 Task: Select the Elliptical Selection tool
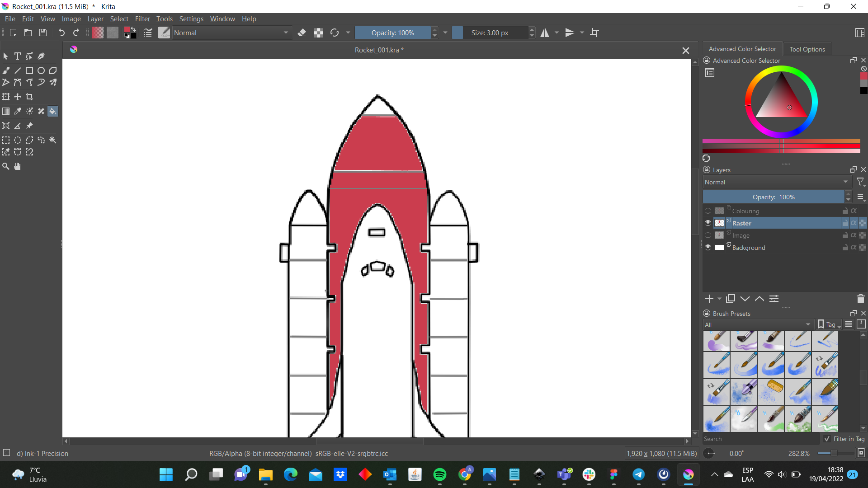tap(18, 140)
